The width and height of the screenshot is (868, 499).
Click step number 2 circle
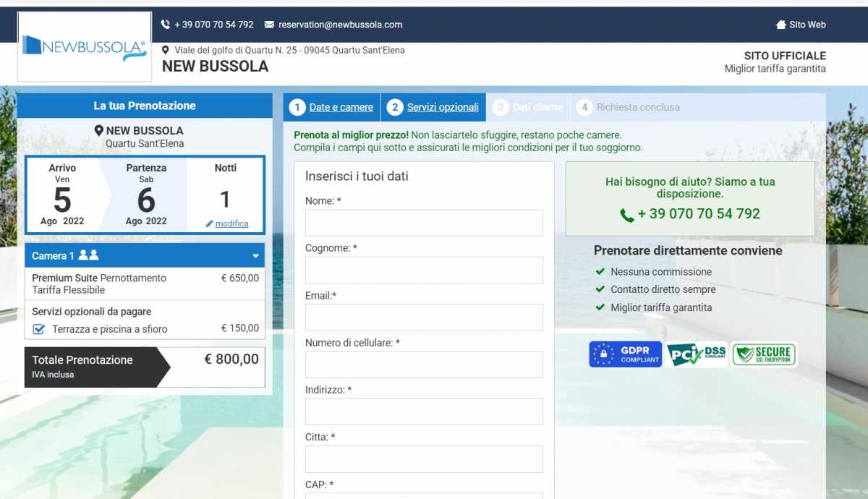pyautogui.click(x=395, y=107)
